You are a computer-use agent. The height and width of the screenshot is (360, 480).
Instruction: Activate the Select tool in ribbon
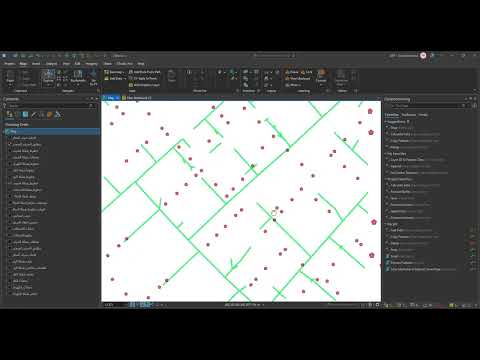coord(172,77)
